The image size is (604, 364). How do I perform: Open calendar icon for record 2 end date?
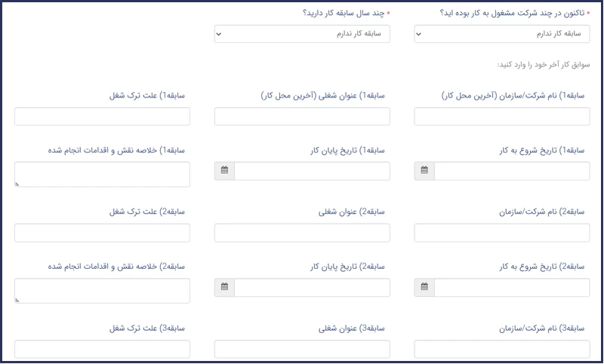coord(224,288)
